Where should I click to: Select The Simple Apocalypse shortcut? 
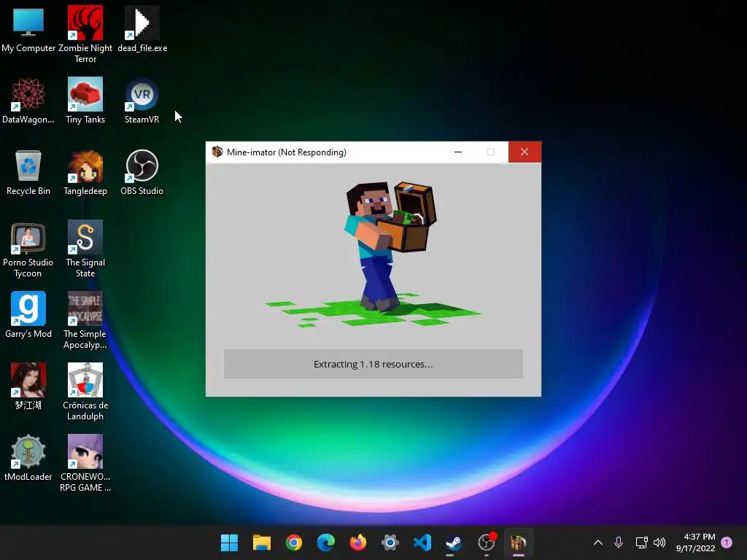click(x=85, y=321)
